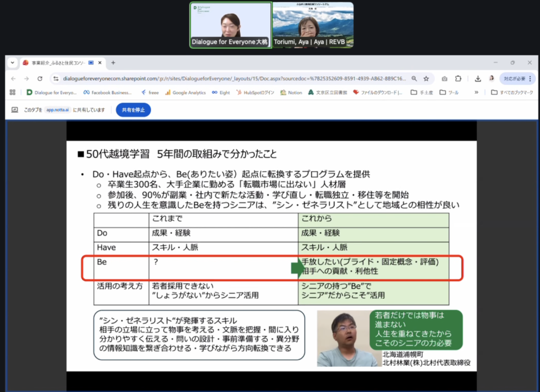This screenshot has width=540, height=392.
Task: Expand the tab search dropdown arrow
Action: (13, 63)
